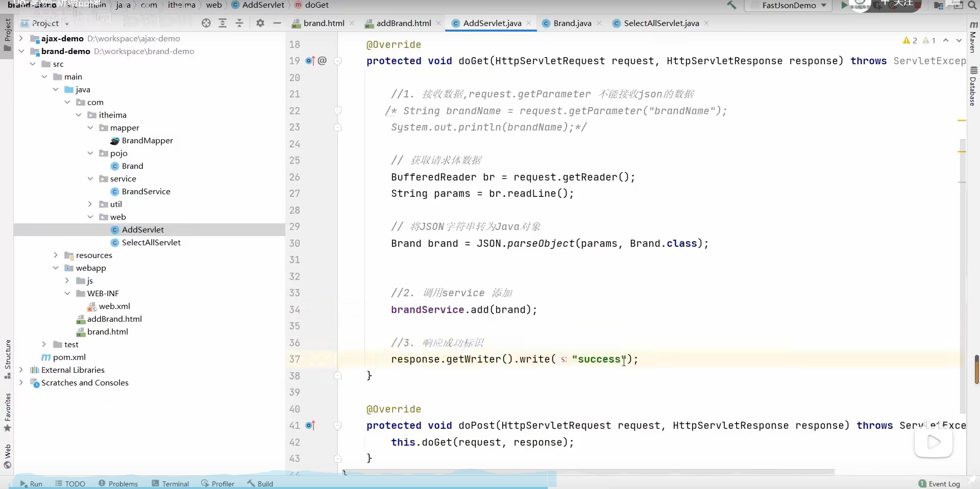Viewport: 980px width, 489px height.
Task: Collapse the brand-demo module
Action: point(21,51)
